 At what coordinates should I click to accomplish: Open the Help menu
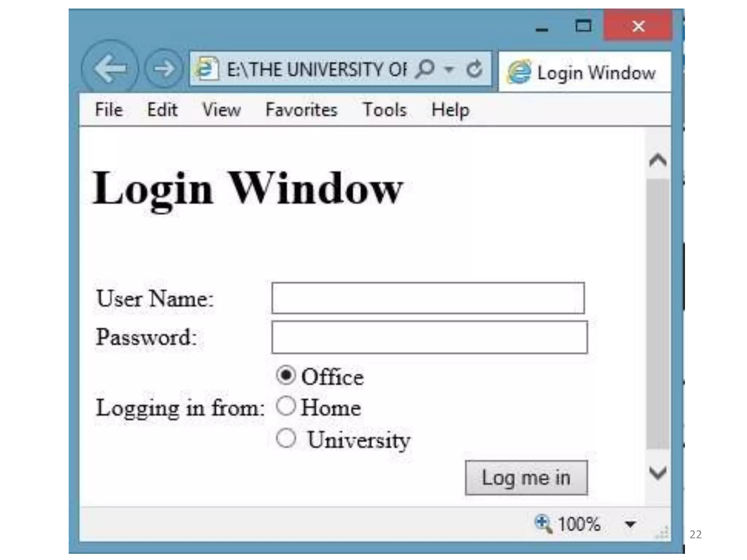coord(450,110)
